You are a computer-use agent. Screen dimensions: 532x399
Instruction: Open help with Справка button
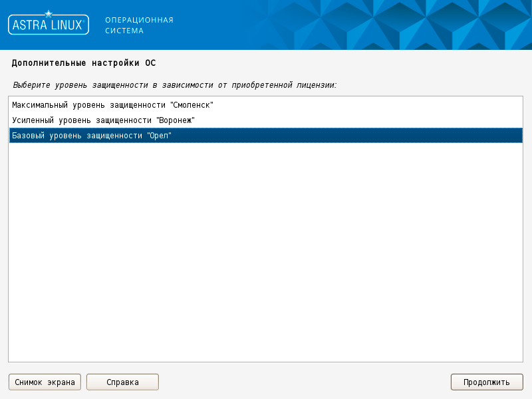122,382
